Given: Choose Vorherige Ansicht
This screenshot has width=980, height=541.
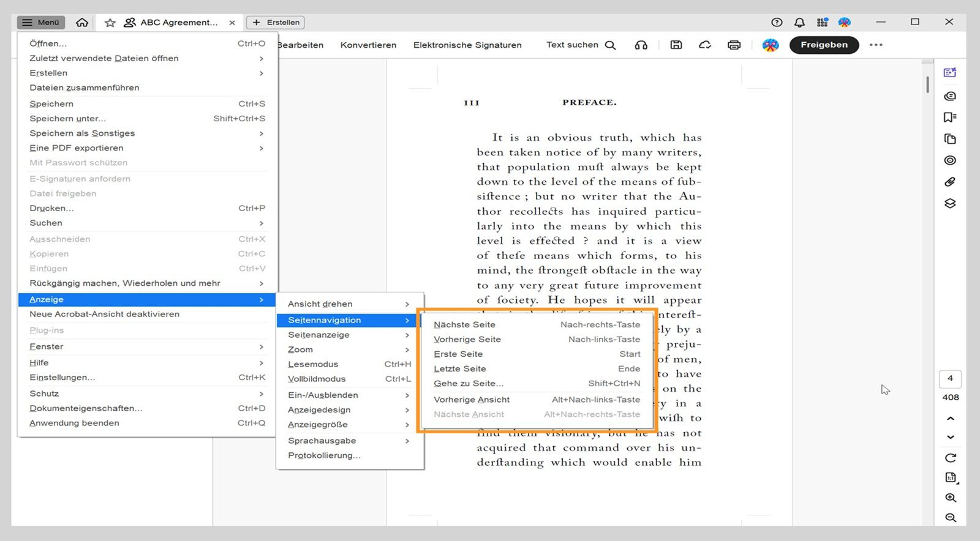Looking at the screenshot, I should click(x=537, y=400).
